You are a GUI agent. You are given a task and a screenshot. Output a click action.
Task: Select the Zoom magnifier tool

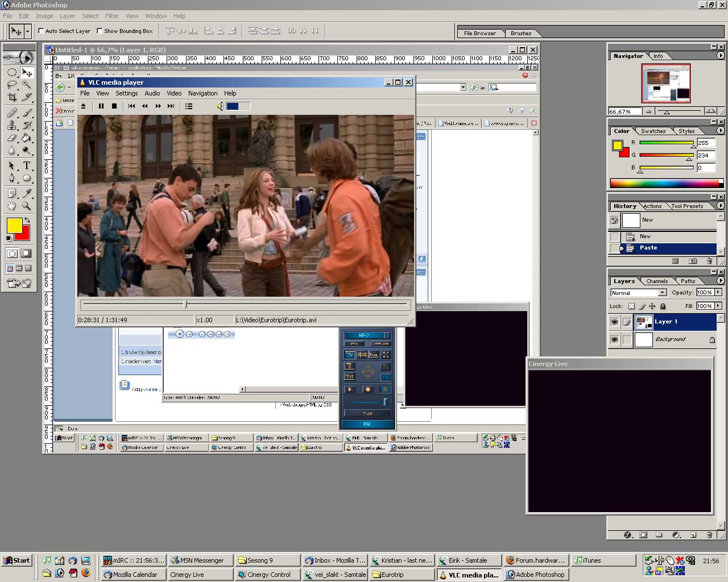pos(27,206)
